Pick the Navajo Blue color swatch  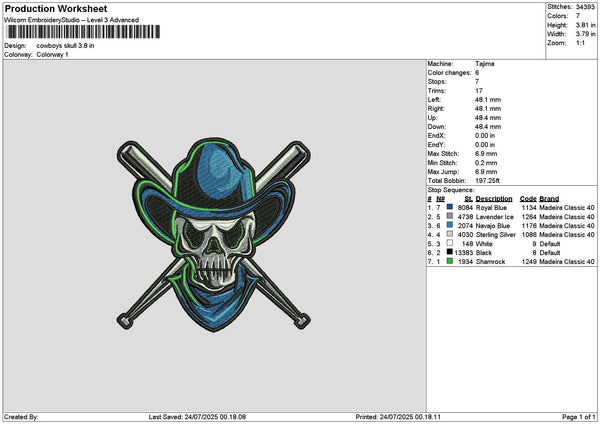[449, 225]
